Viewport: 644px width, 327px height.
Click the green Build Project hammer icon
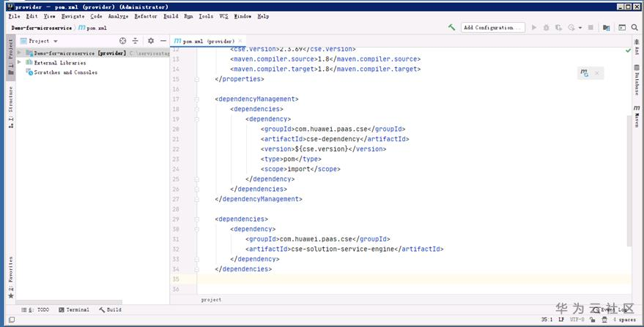452,28
